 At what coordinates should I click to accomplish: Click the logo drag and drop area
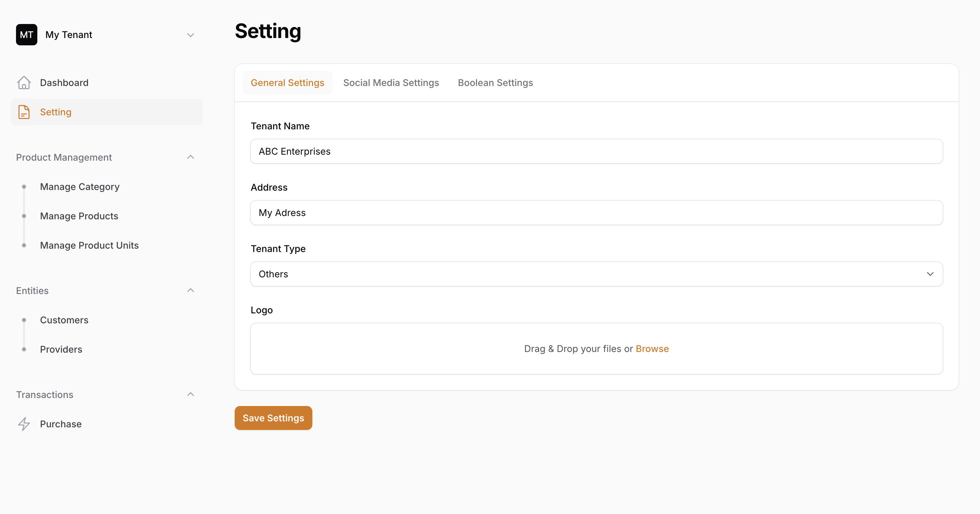pos(597,349)
